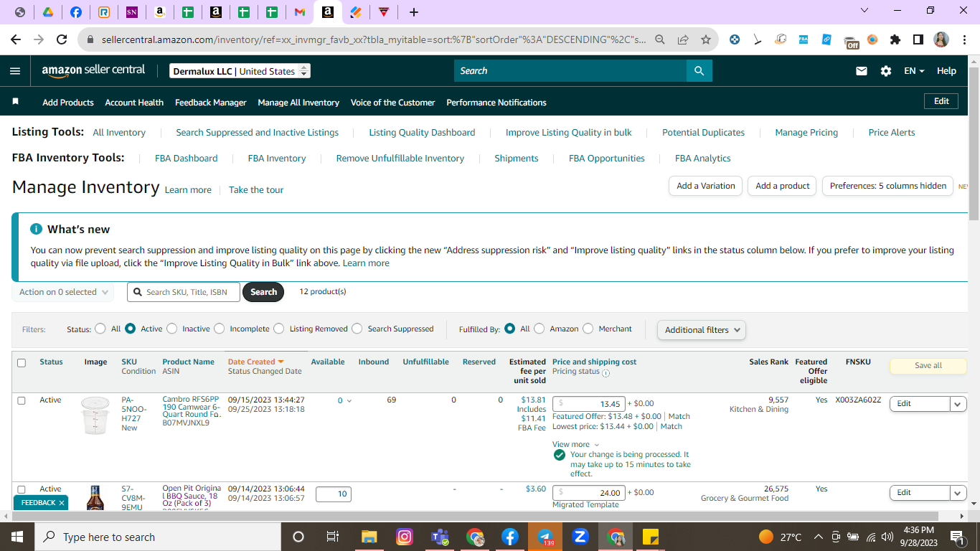
Task: Check the select-all checkbox in table header
Action: [22, 363]
